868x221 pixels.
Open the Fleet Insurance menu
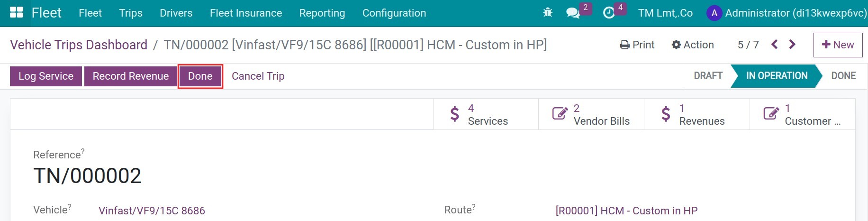[x=246, y=13]
